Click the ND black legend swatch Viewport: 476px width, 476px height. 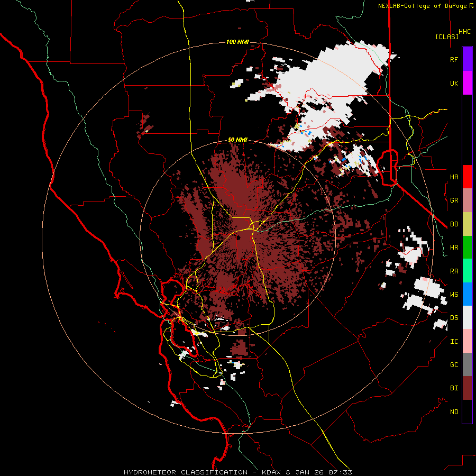(467, 411)
